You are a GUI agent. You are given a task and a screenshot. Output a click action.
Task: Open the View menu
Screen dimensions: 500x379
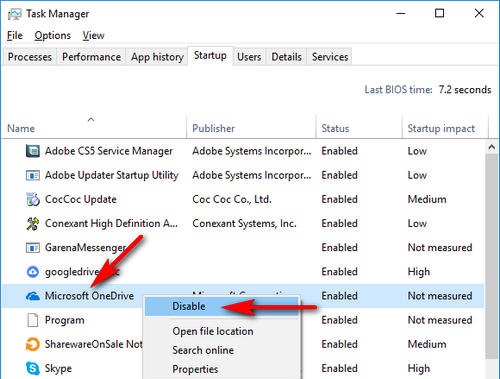[x=94, y=35]
